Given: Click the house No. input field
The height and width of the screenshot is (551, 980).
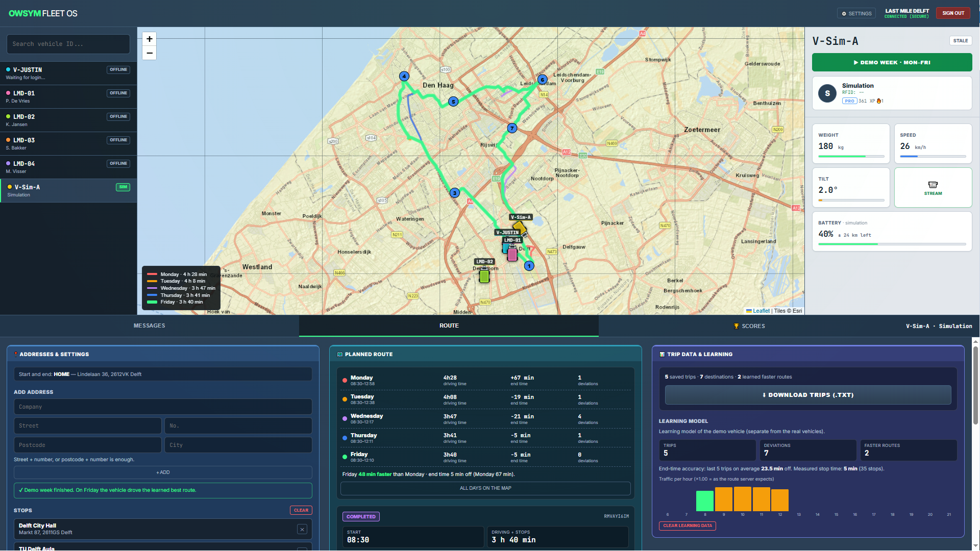Looking at the screenshot, I should coord(238,426).
